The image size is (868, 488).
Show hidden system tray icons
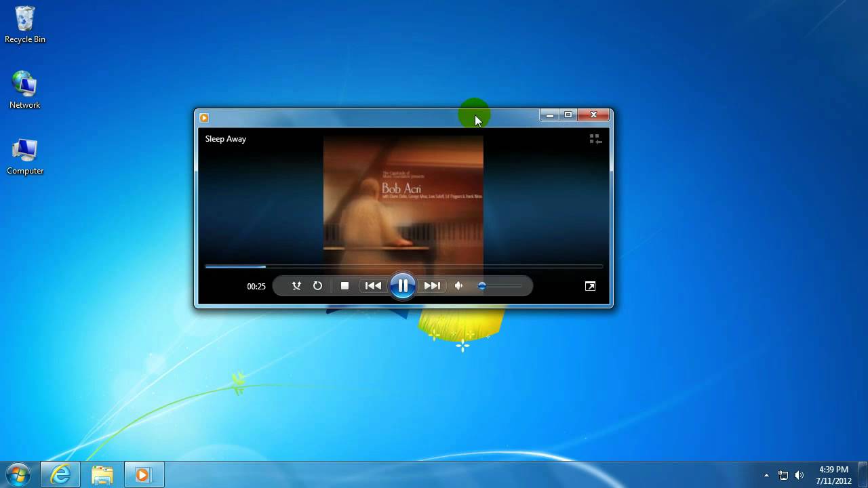[x=766, y=475]
